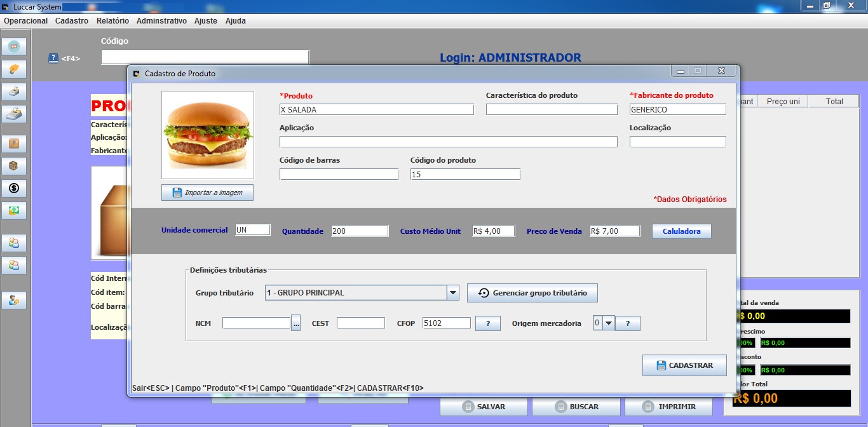Open the Relatório menu
This screenshot has height=427, width=868.
112,20
